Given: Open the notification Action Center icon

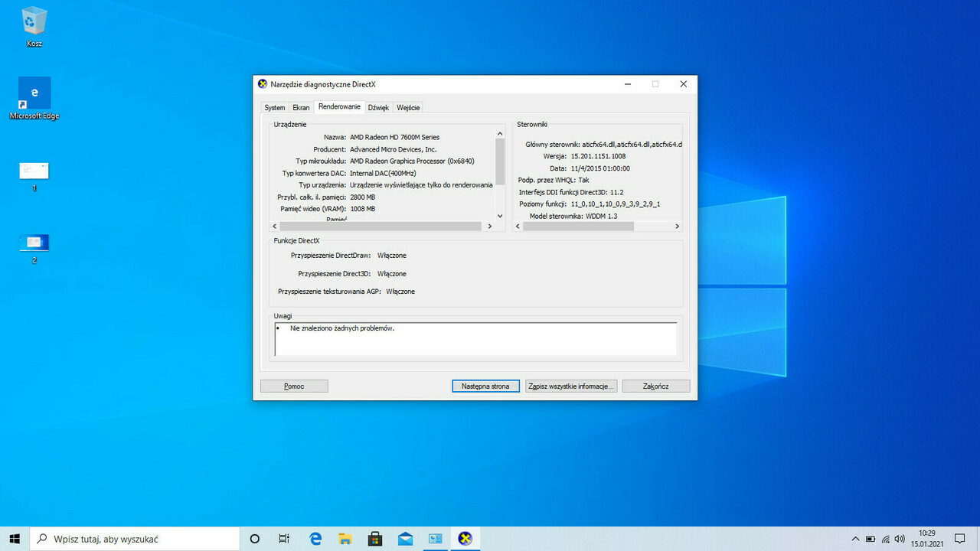Looking at the screenshot, I should 960,539.
